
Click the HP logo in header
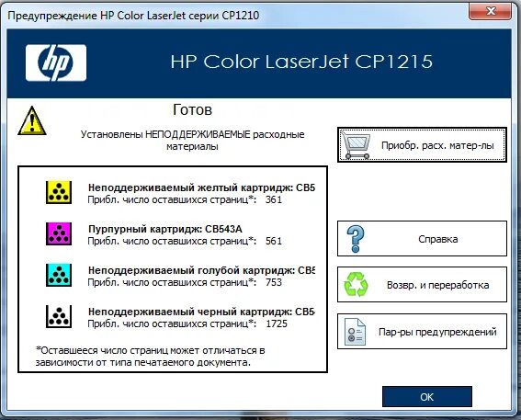pos(56,62)
